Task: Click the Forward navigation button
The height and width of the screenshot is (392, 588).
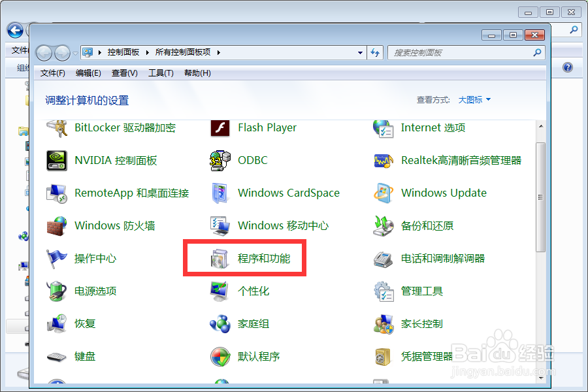Action: pos(62,54)
